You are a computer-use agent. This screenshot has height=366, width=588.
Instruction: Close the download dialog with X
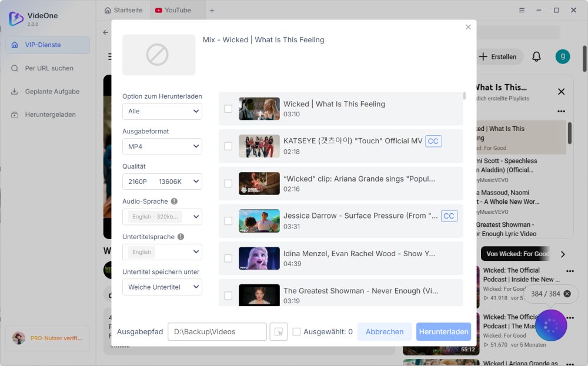[x=468, y=27]
